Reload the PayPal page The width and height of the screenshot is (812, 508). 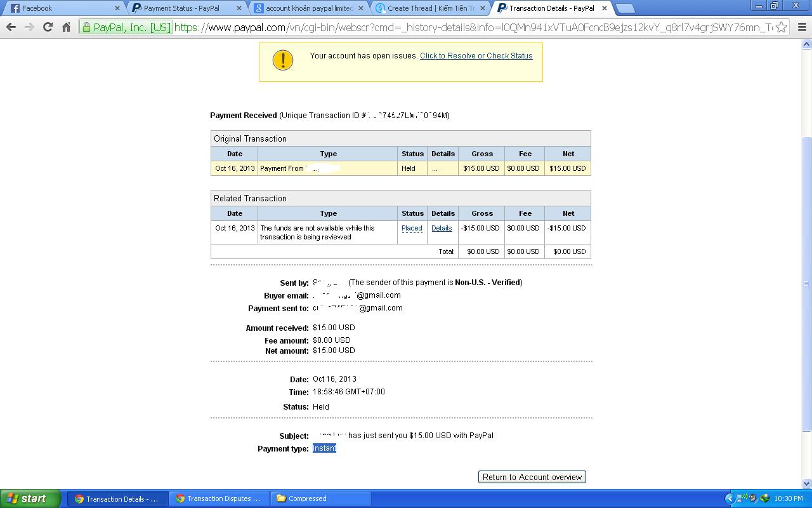click(48, 27)
